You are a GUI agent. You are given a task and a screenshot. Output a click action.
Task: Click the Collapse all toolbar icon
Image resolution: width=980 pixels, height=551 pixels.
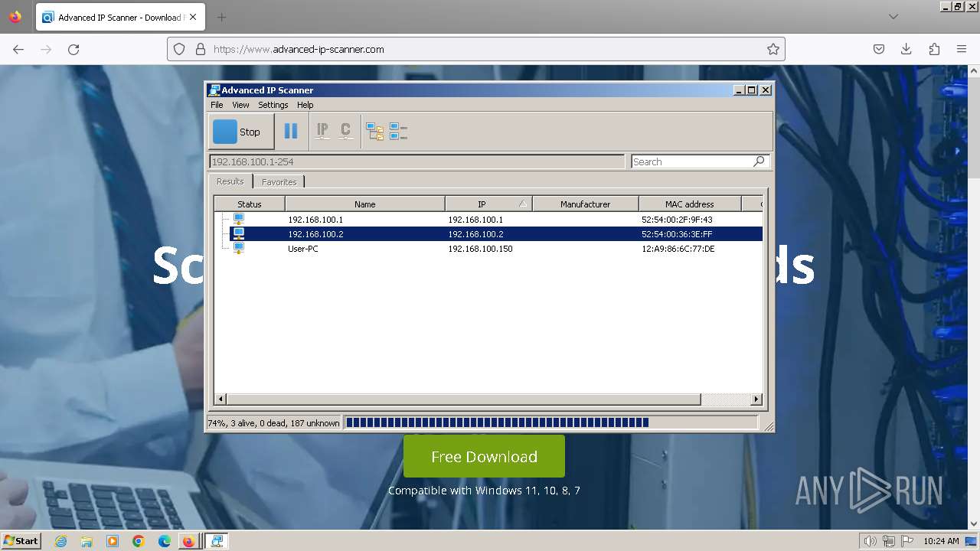398,132
